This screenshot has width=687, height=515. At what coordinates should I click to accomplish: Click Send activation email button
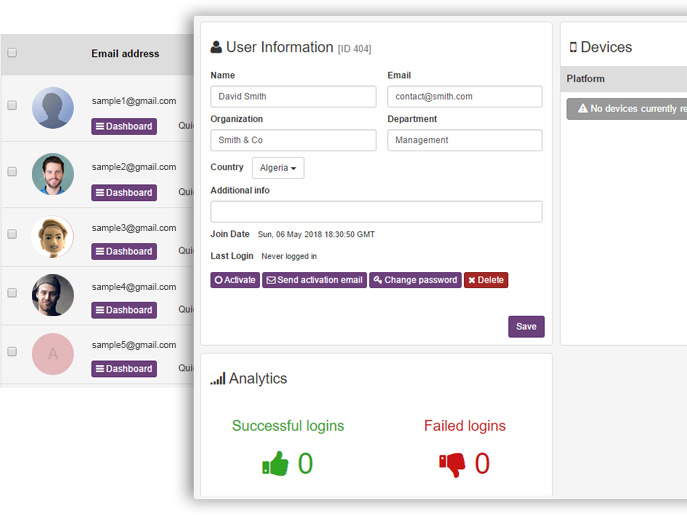click(314, 280)
